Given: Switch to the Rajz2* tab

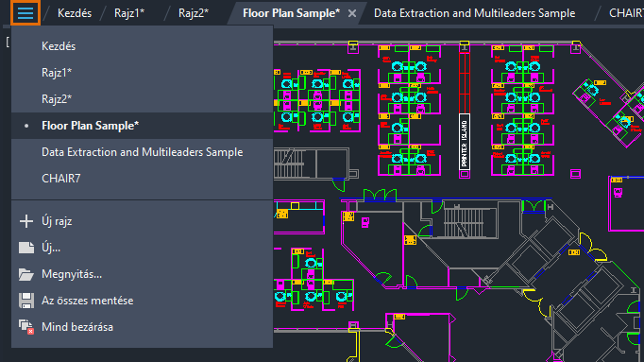Looking at the screenshot, I should click(x=194, y=13).
